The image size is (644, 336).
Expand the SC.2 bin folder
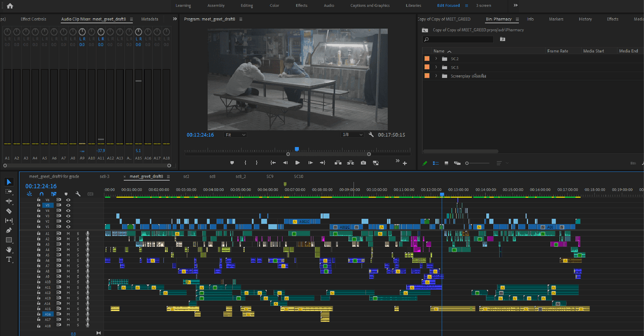point(437,59)
